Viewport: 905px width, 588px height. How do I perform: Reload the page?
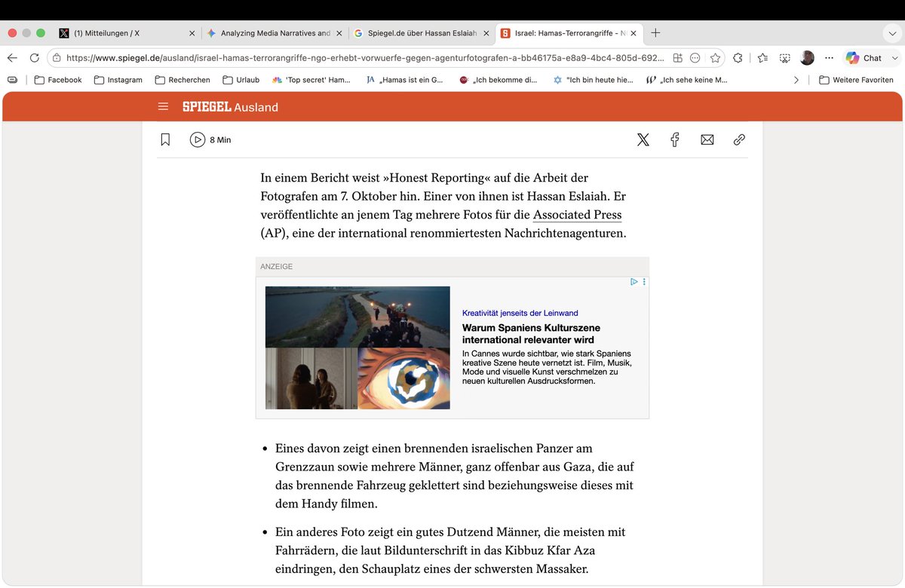[x=34, y=58]
